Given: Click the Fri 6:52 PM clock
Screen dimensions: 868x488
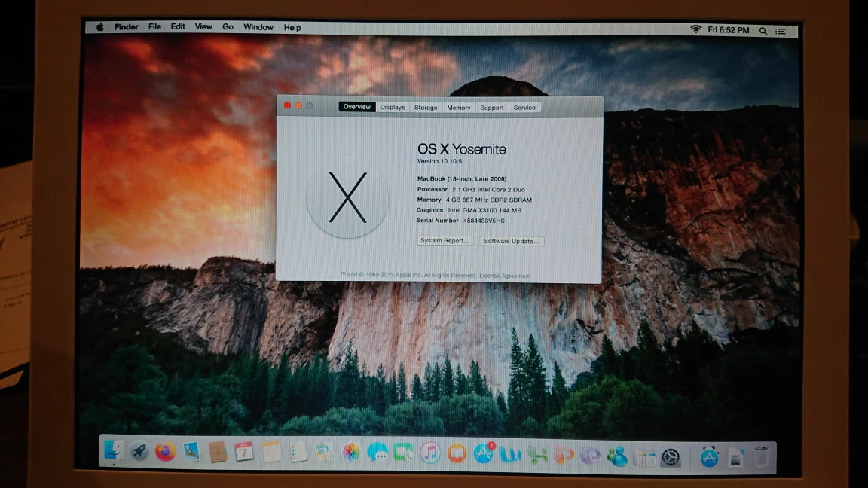Looking at the screenshot, I should point(729,30).
